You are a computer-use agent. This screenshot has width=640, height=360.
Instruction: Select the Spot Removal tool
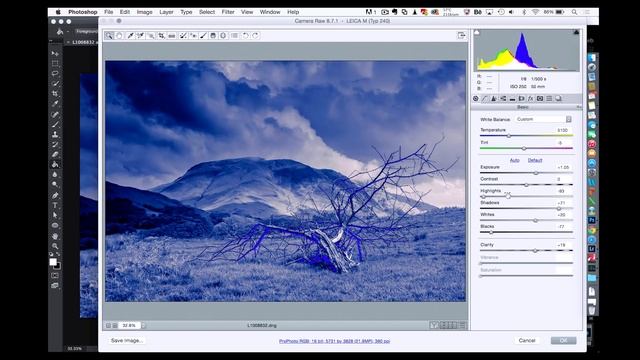pos(183,36)
